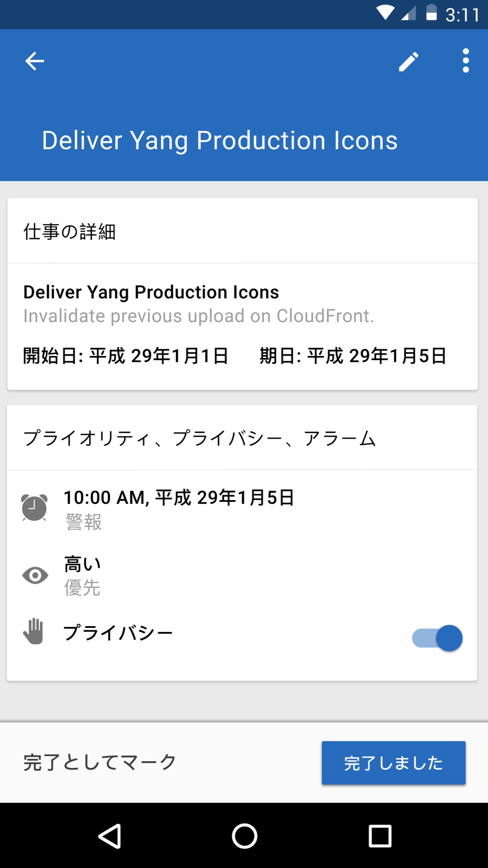This screenshot has height=868, width=488.
Task: Select the 10:00 AM alarm entry
Action: click(179, 498)
